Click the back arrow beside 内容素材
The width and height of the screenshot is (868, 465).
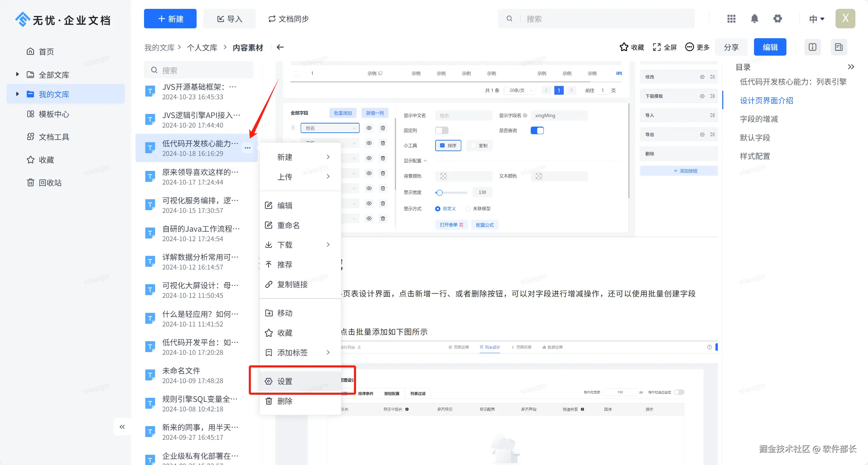pos(280,47)
